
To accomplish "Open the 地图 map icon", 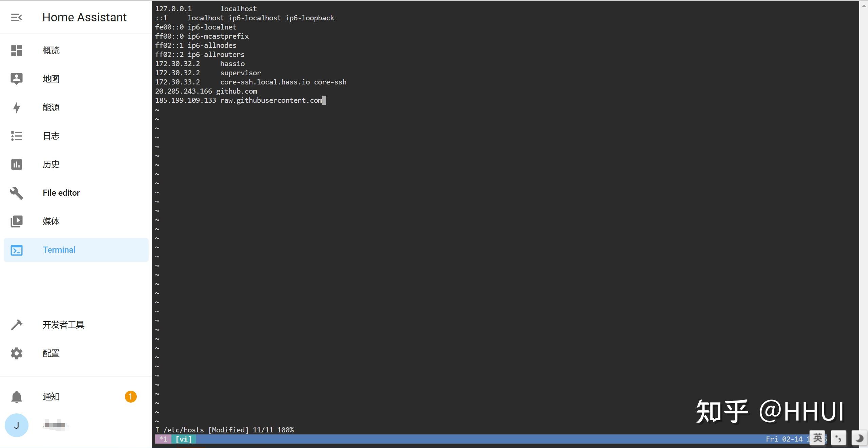I will click(x=16, y=79).
